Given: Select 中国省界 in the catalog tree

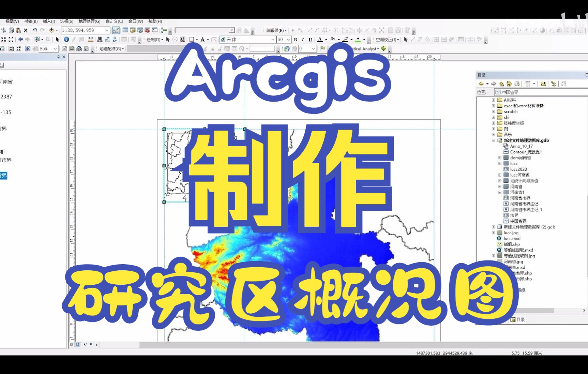Looking at the screenshot, I should pos(518,221).
